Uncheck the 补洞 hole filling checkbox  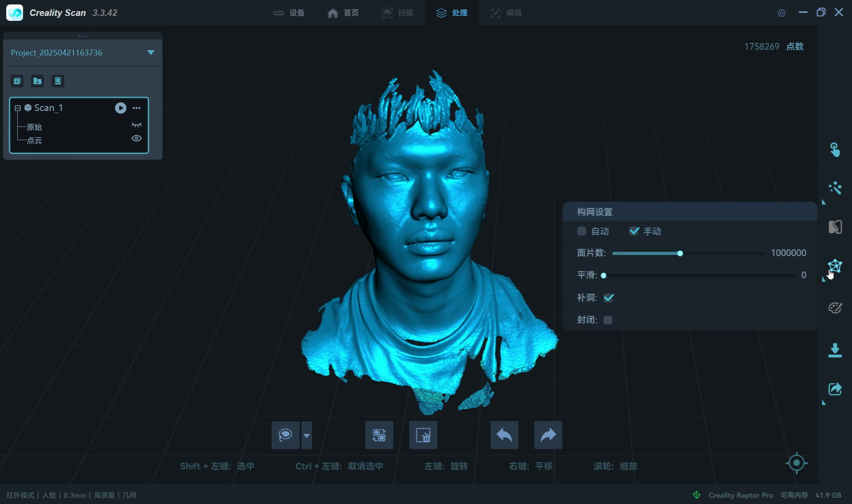pyautogui.click(x=608, y=298)
